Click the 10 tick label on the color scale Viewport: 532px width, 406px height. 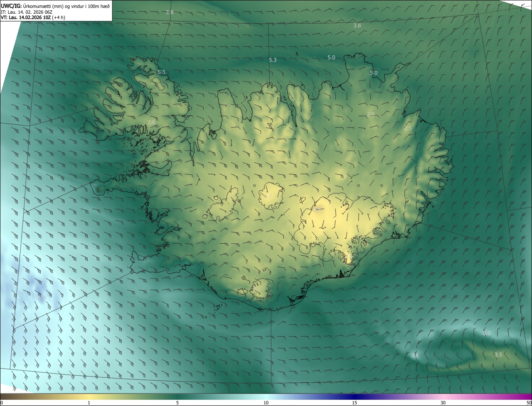point(266,403)
